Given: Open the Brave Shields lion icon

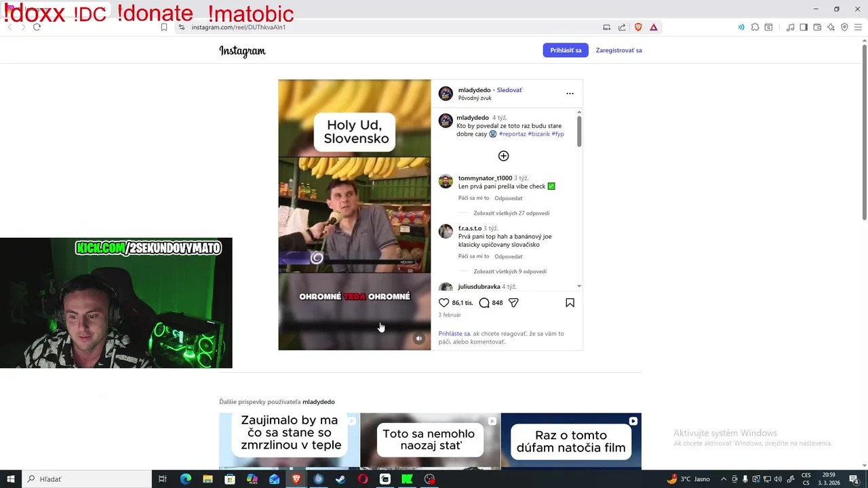Looking at the screenshot, I should click(638, 27).
